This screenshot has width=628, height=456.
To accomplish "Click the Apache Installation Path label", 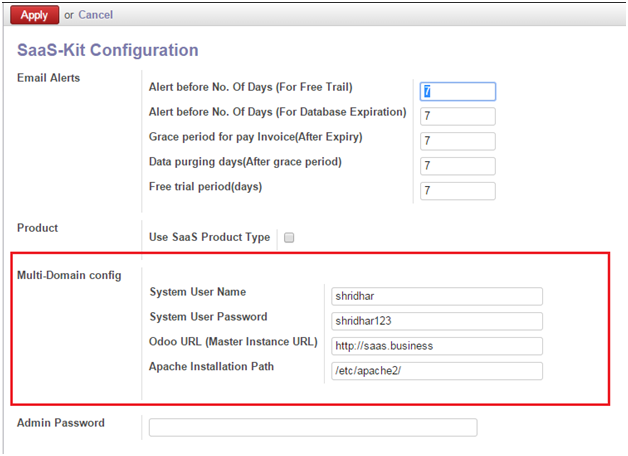I will (x=211, y=366).
